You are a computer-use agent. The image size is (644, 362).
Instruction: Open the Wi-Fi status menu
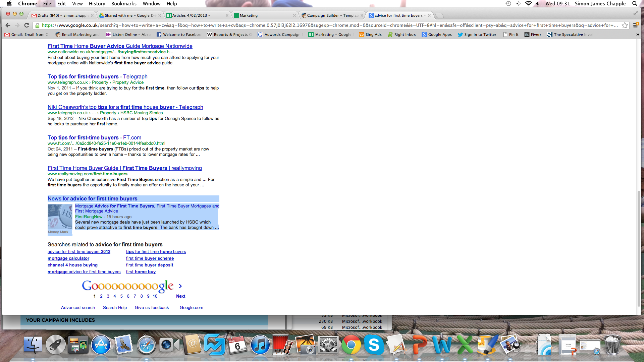pos(528,4)
